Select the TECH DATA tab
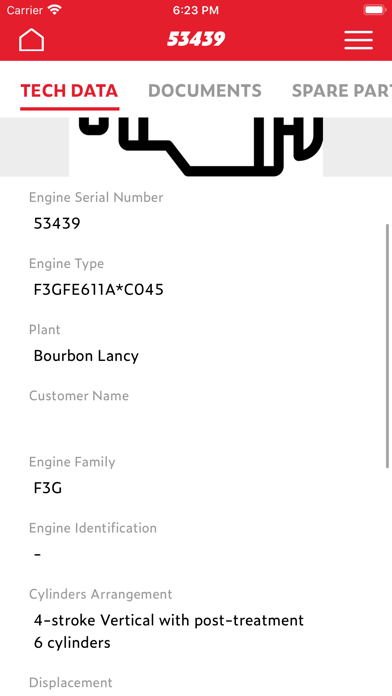The height and width of the screenshot is (696, 392). [69, 91]
